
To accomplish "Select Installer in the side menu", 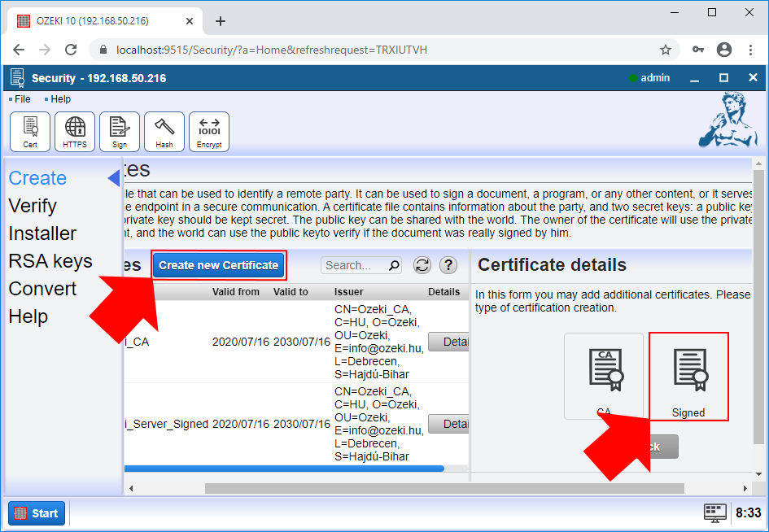I will click(x=42, y=233).
